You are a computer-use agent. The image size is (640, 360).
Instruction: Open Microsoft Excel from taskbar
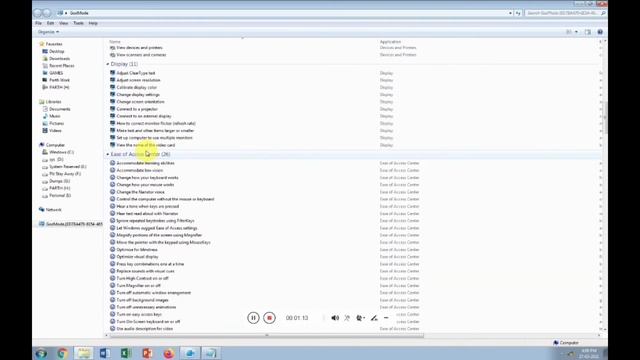click(126, 353)
